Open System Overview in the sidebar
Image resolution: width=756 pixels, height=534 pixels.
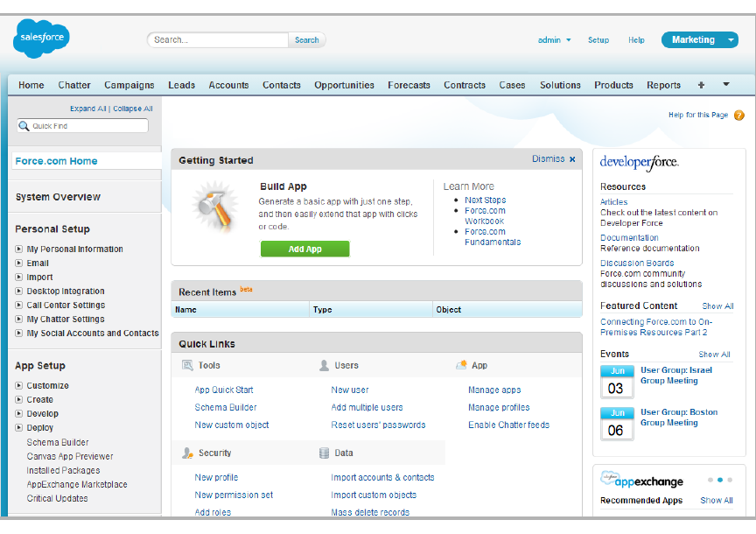coord(58,197)
